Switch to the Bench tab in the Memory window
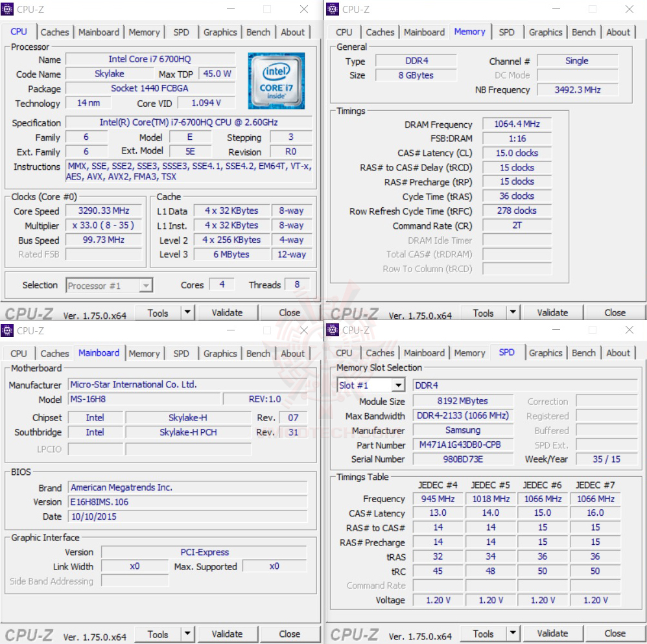This screenshot has width=647, height=644. tap(583, 32)
